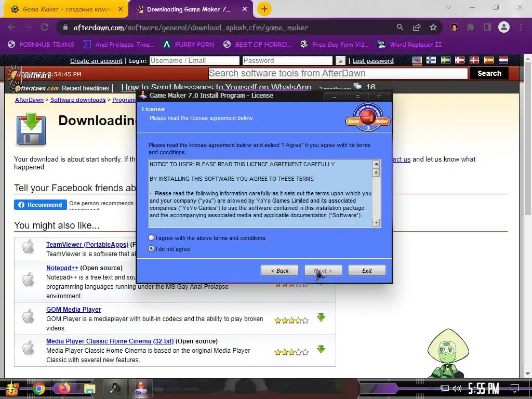Screen dimensions: 532x399
Task: Open Chrome from the taskbar
Action: (39, 389)
